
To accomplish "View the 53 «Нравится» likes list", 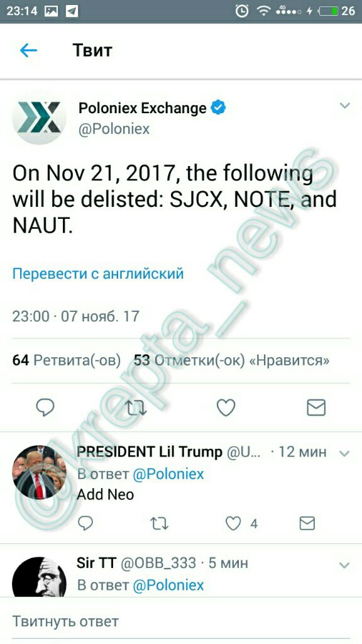I will 231,360.
